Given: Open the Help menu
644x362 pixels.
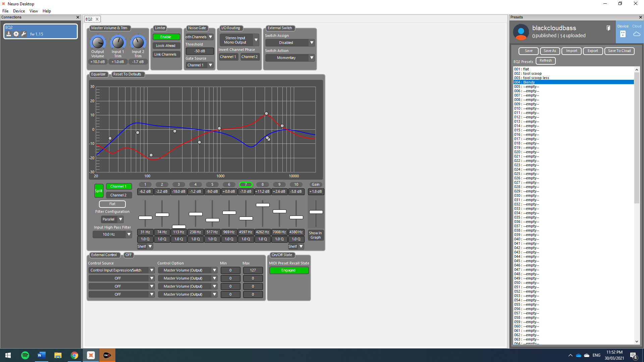Looking at the screenshot, I should [47, 11].
